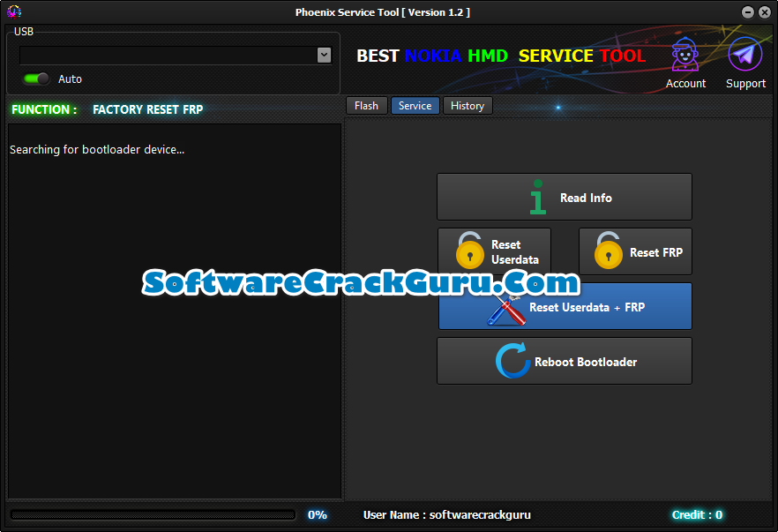Click the blue reload icon on Reboot Bootloader
Screen dimensions: 778x532
coord(512,361)
